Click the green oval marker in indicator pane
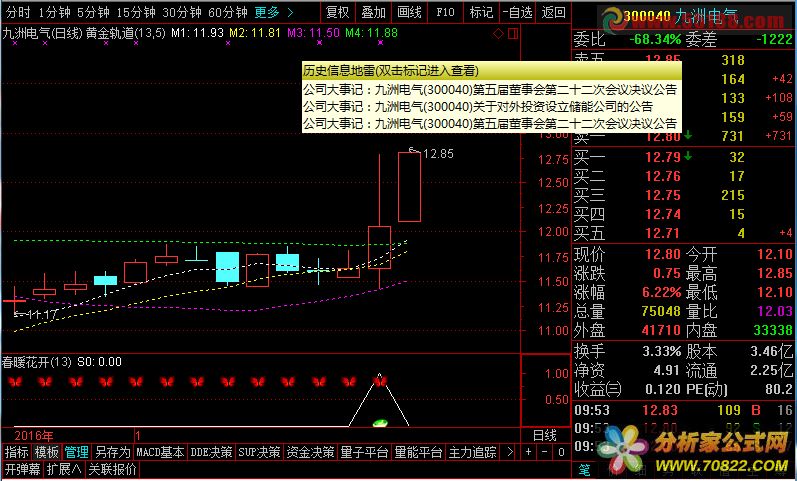The height and width of the screenshot is (481, 797). [380, 423]
